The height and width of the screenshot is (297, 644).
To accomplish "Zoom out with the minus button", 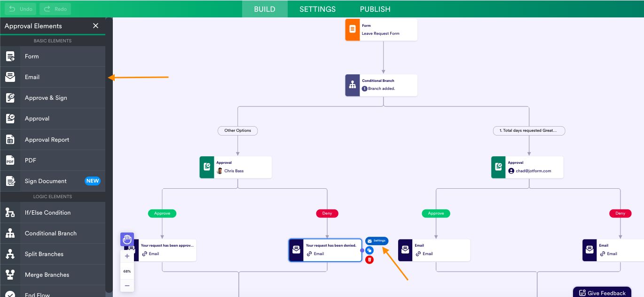I will tap(127, 286).
